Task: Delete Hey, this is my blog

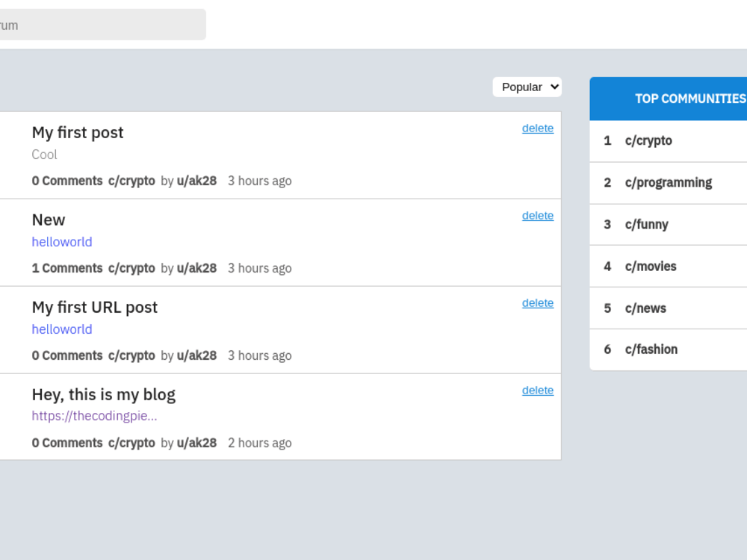Action: coord(537,390)
